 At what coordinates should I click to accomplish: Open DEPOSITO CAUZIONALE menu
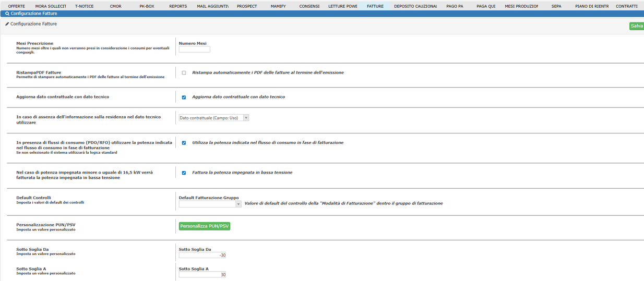[415, 6]
